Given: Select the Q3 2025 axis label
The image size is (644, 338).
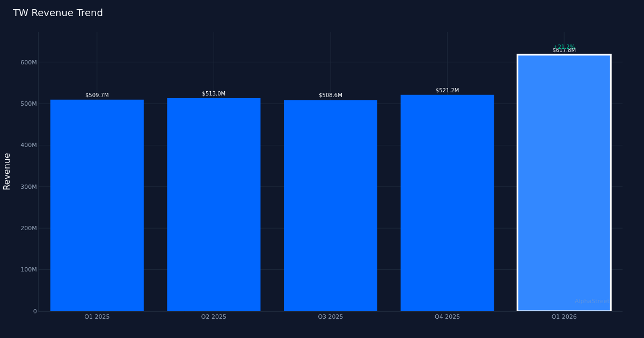Looking at the screenshot, I should (330, 317).
